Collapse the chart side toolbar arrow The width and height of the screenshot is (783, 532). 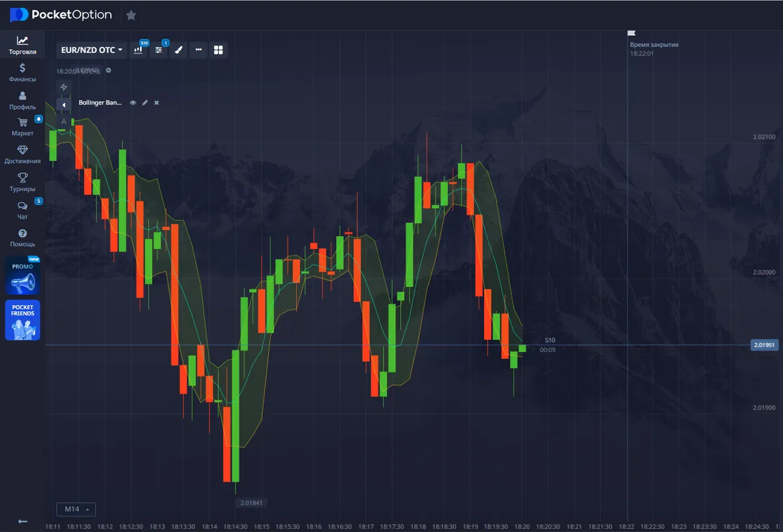(x=63, y=104)
